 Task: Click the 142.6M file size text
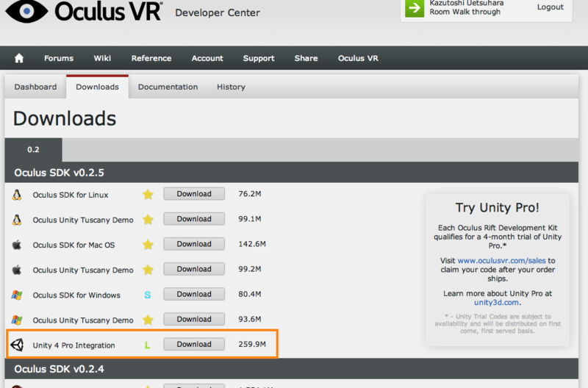(252, 244)
